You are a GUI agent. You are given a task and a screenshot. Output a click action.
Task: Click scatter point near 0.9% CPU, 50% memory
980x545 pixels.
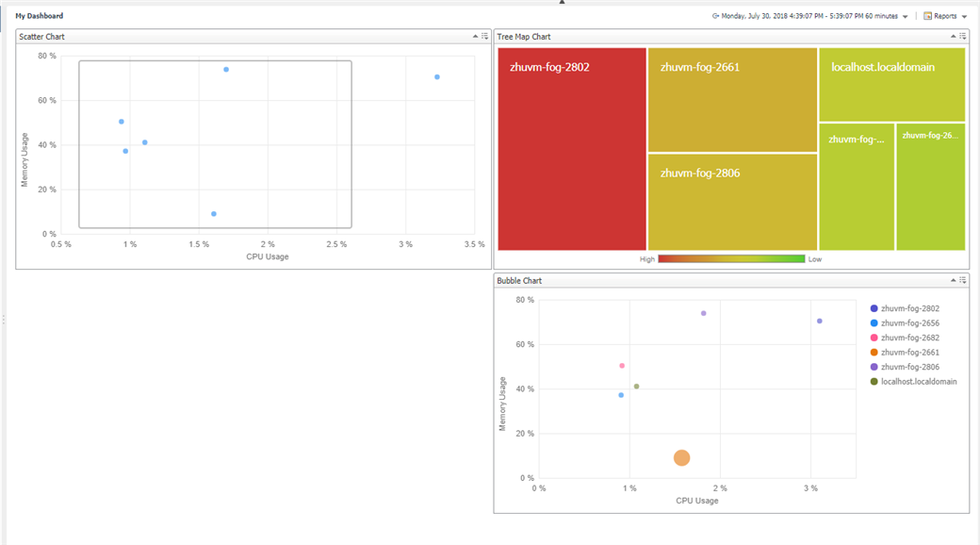[122, 122]
